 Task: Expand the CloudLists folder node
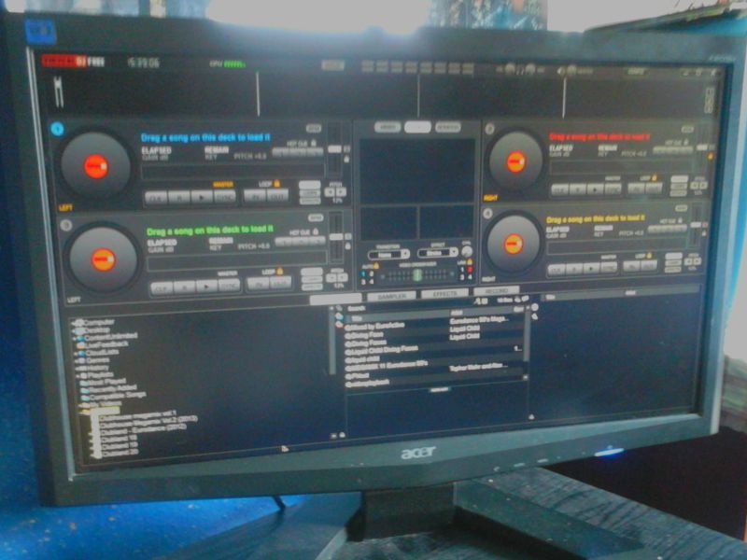pyautogui.click(x=77, y=354)
